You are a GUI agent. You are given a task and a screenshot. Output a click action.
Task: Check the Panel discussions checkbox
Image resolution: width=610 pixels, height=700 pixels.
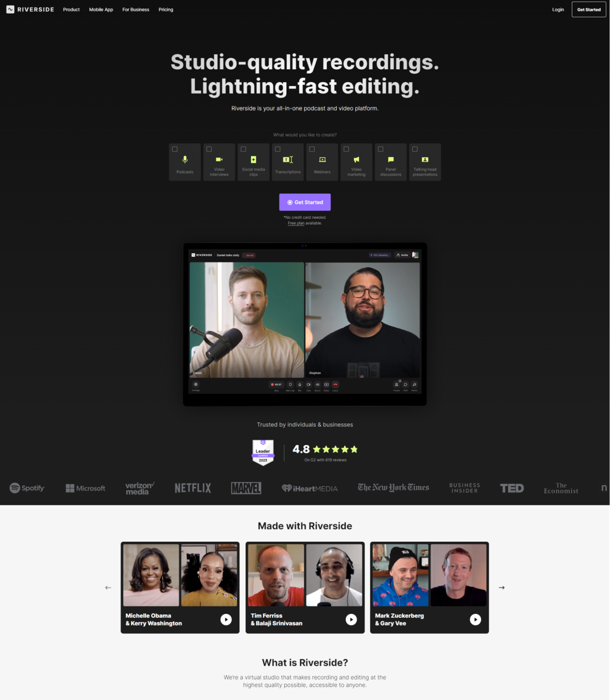point(381,149)
